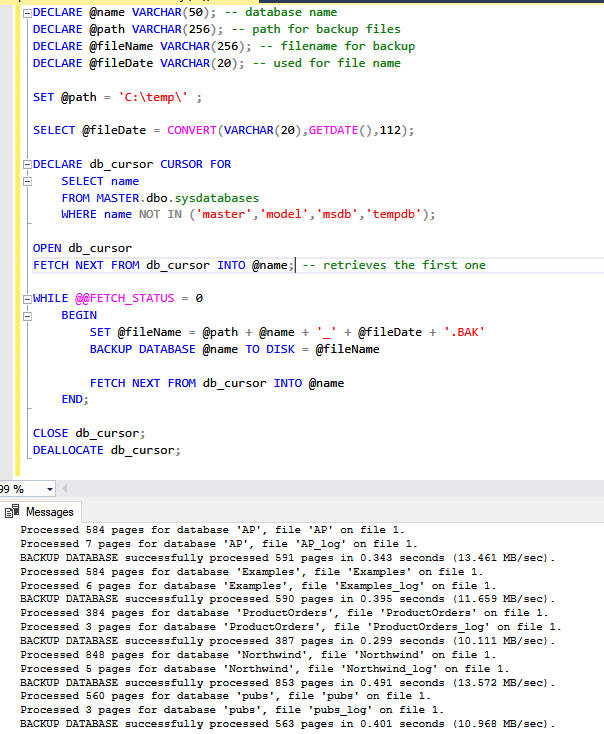
Task: Click message 'Processed 584 pages for database AP'
Action: pyautogui.click(x=213, y=530)
